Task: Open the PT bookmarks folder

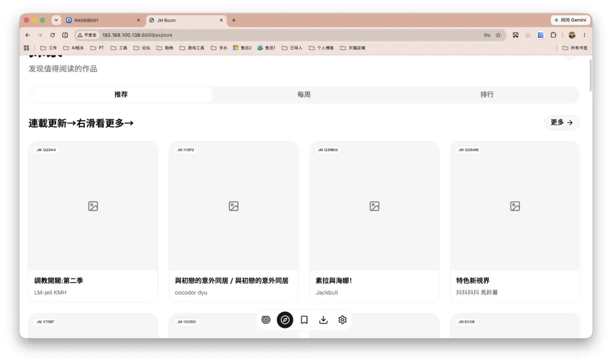Action: (x=97, y=48)
